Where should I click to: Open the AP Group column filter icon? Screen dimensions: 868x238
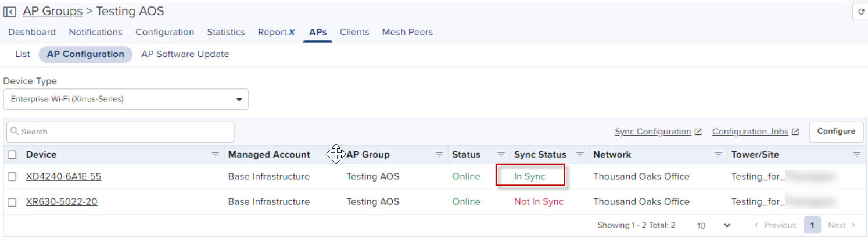(439, 155)
